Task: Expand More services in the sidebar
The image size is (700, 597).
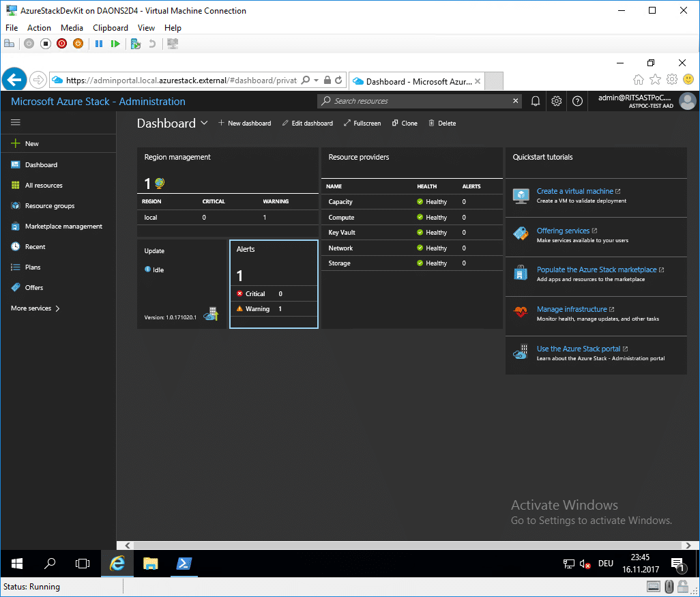Action: tap(35, 308)
